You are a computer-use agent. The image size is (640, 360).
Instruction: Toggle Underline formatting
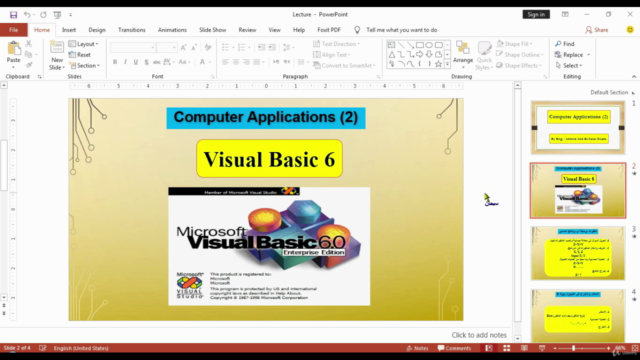click(x=136, y=62)
